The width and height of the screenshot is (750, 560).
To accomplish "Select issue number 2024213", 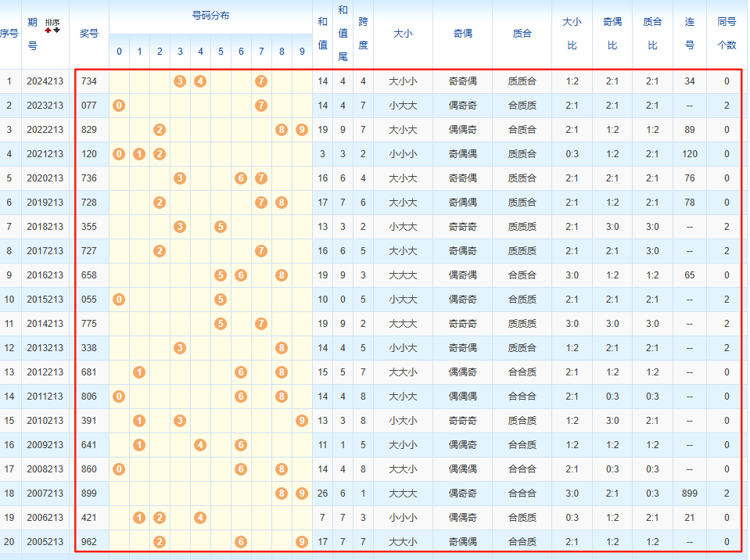I will [x=45, y=81].
